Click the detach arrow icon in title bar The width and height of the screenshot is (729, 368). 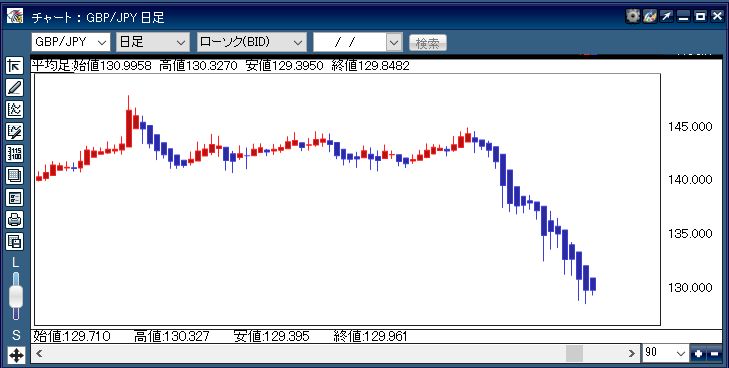pos(666,17)
